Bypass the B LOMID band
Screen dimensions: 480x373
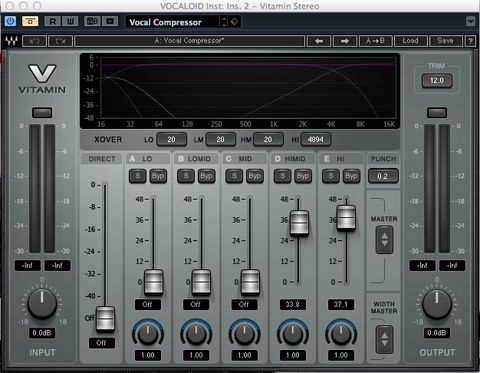(x=206, y=176)
